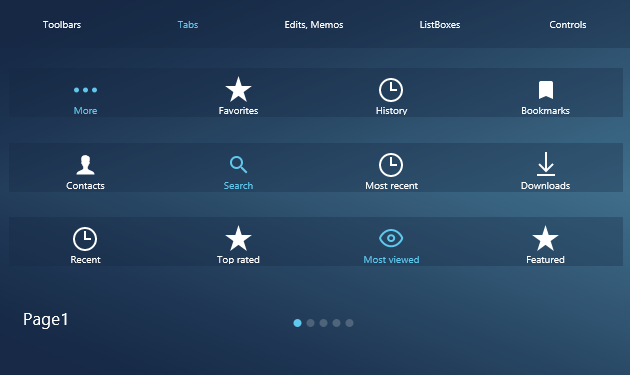Go to the ListBoxes tab
Viewport: 630px width, 375px height.
coord(440,25)
